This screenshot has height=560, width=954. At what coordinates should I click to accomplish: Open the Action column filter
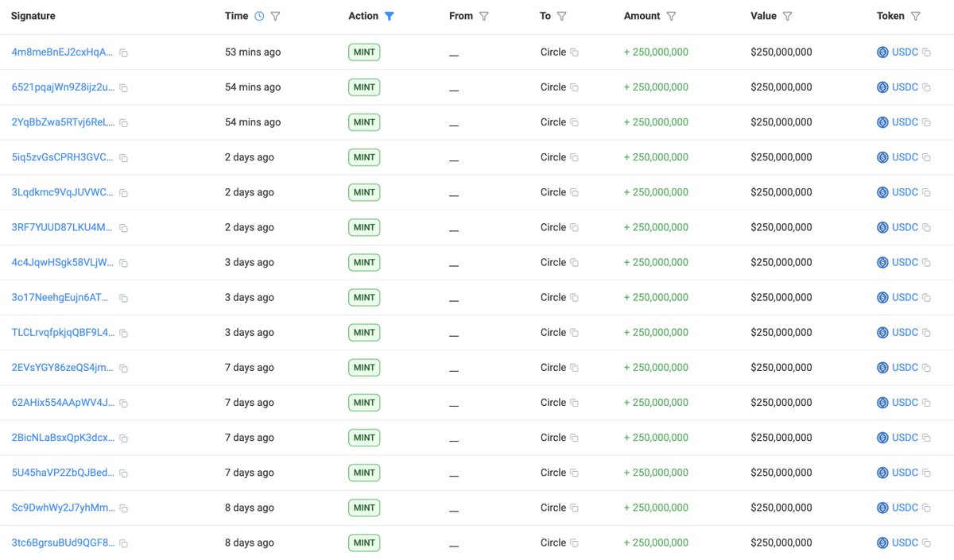389,16
